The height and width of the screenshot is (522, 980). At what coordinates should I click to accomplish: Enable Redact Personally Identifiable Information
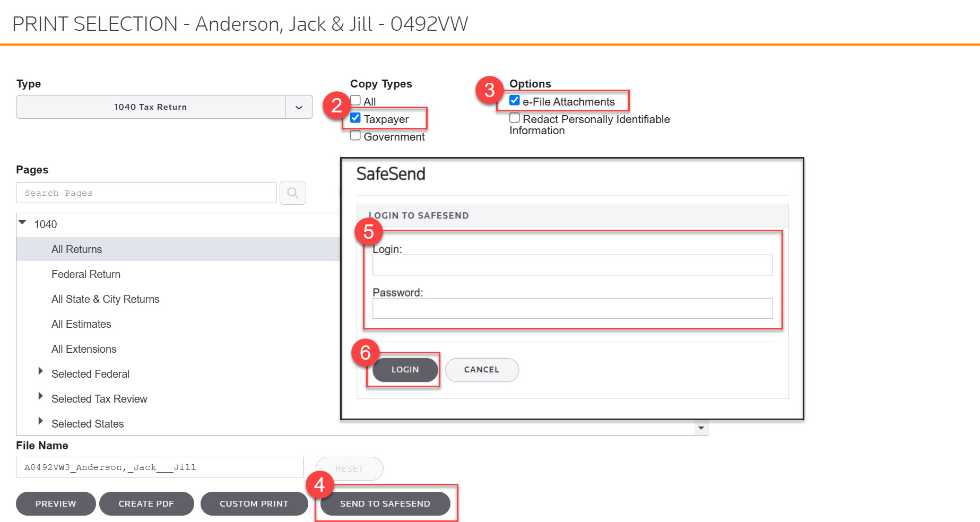[514, 118]
